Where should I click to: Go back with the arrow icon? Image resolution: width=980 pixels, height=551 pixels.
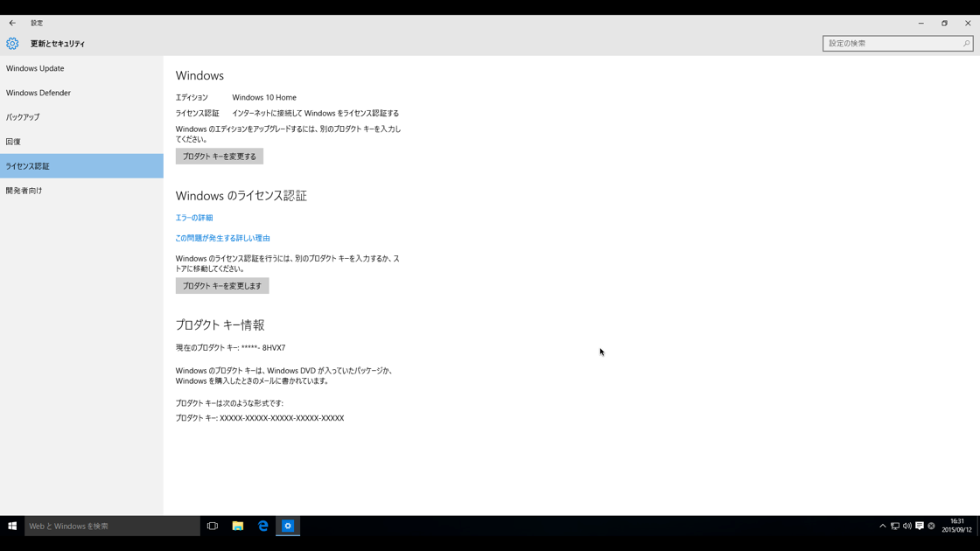click(12, 23)
